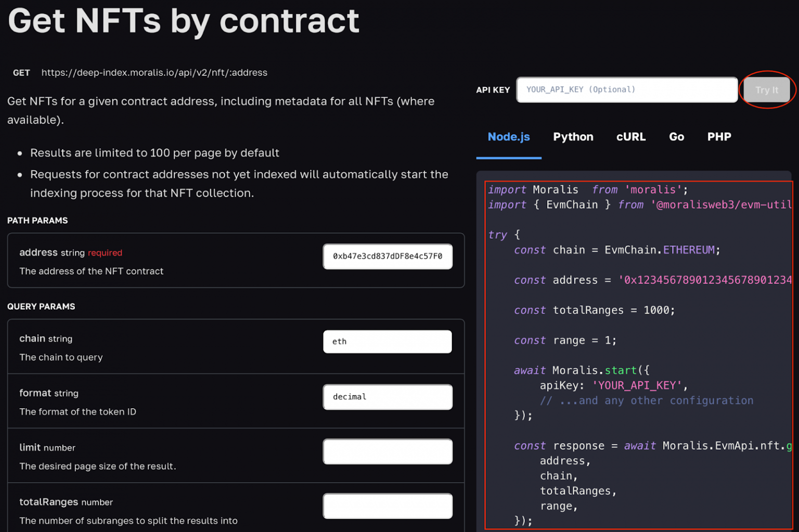Click the Get NFTs by contract heading
Screen dimensions: 799x532
pos(183,21)
